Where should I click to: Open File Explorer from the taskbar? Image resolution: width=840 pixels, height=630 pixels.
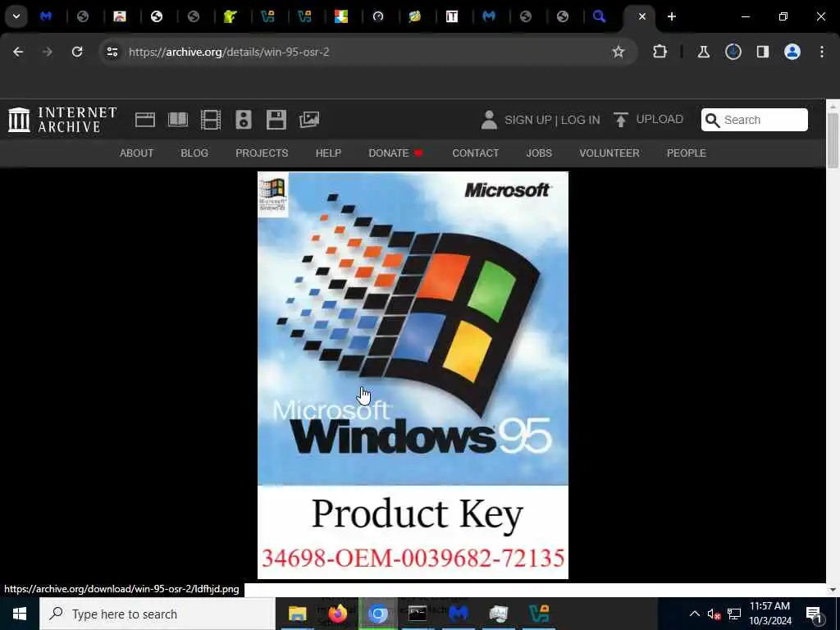[297, 614]
